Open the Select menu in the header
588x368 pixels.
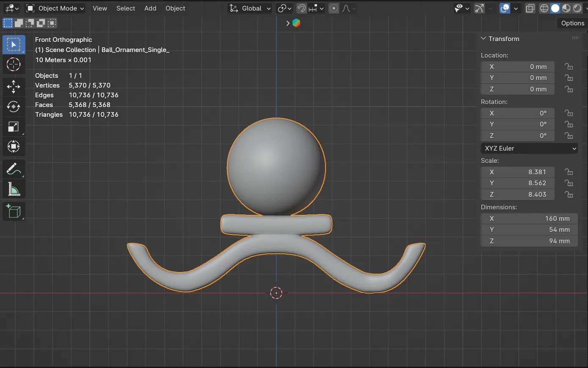click(126, 8)
